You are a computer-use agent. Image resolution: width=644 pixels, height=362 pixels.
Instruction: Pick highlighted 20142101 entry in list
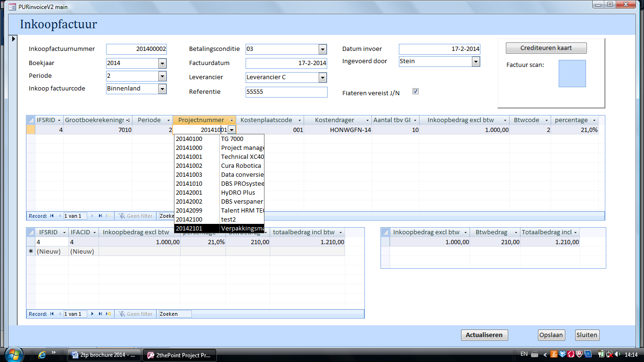[x=219, y=229]
